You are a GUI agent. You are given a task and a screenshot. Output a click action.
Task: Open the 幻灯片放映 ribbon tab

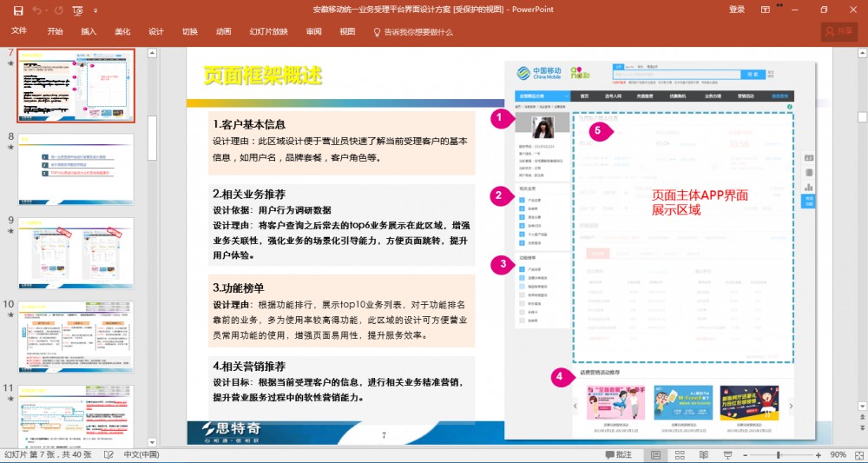[x=269, y=31]
